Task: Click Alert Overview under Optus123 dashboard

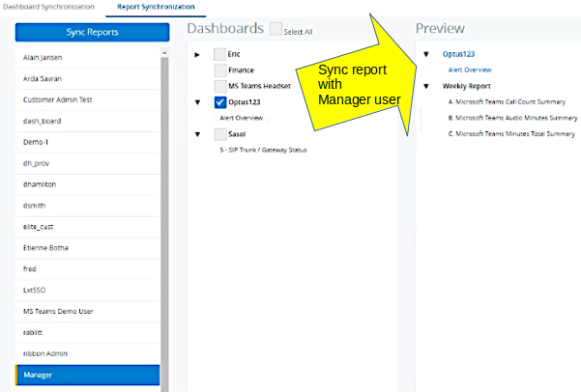Action: click(x=242, y=118)
